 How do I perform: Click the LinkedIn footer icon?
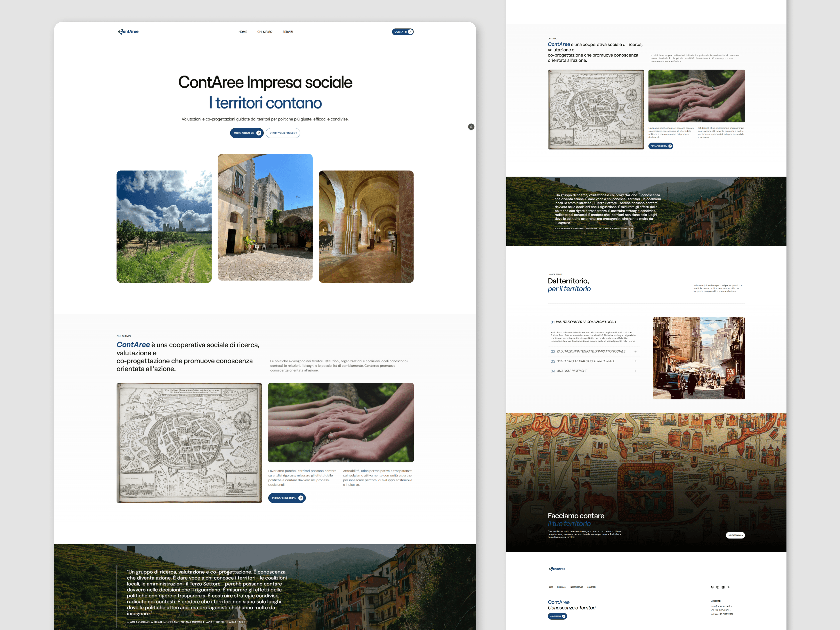(x=723, y=587)
